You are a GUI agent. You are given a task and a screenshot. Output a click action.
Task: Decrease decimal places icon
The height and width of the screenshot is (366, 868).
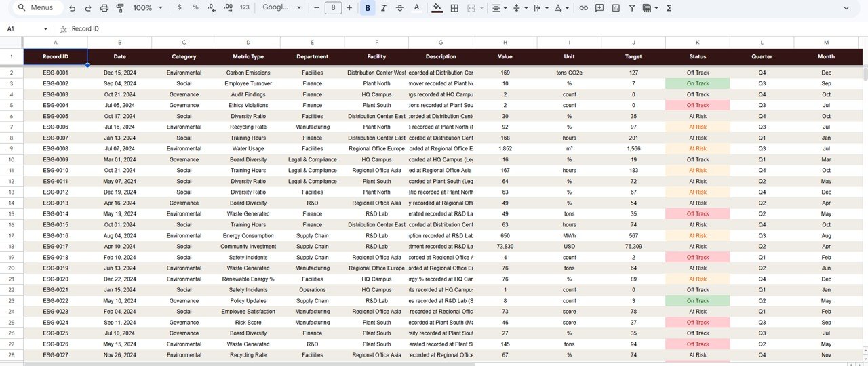click(212, 8)
